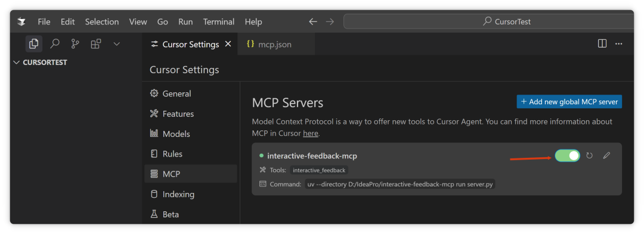Image resolution: width=644 pixels, height=234 pixels.
Task: Go forward with the right arrow
Action: 330,21
